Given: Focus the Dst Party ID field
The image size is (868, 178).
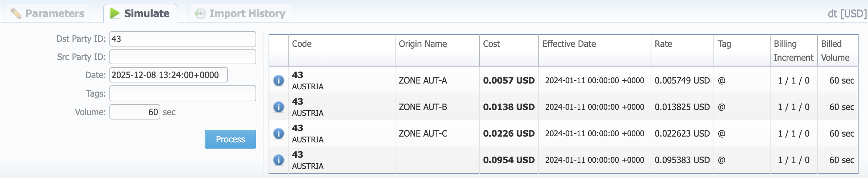Looking at the screenshot, I should (x=182, y=39).
